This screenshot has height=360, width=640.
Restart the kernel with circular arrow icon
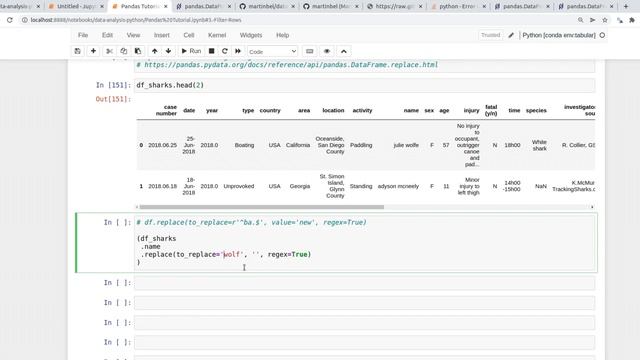[x=224, y=51]
